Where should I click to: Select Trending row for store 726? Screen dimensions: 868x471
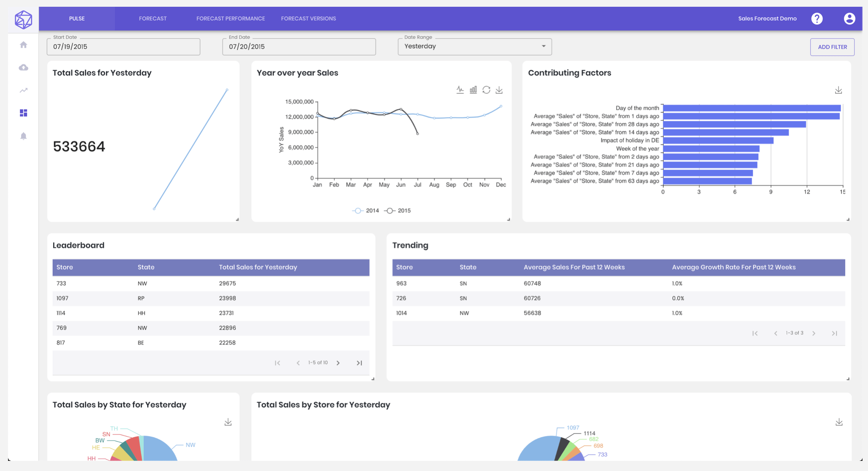point(618,298)
